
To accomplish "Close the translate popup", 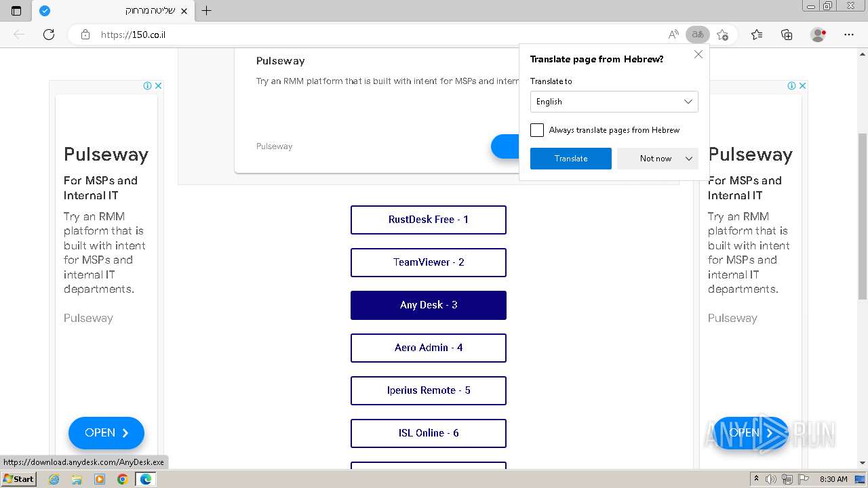I will click(x=698, y=54).
